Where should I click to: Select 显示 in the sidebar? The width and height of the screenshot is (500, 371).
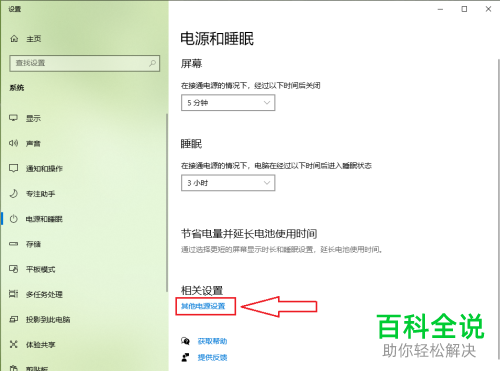[x=33, y=118]
